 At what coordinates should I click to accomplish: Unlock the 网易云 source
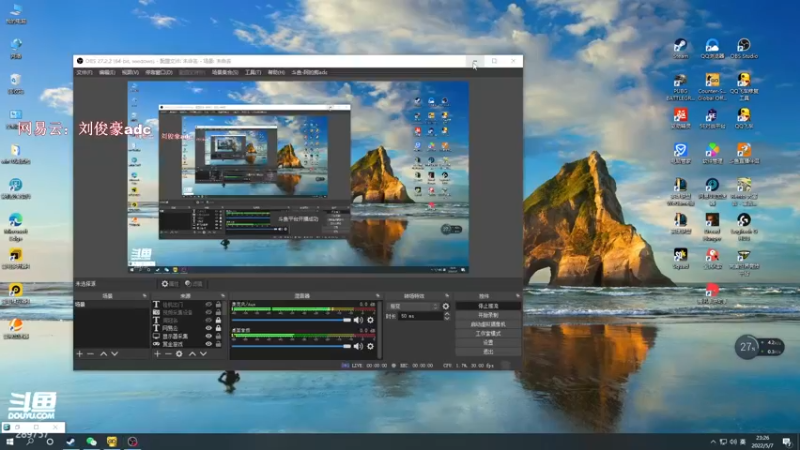(218, 328)
